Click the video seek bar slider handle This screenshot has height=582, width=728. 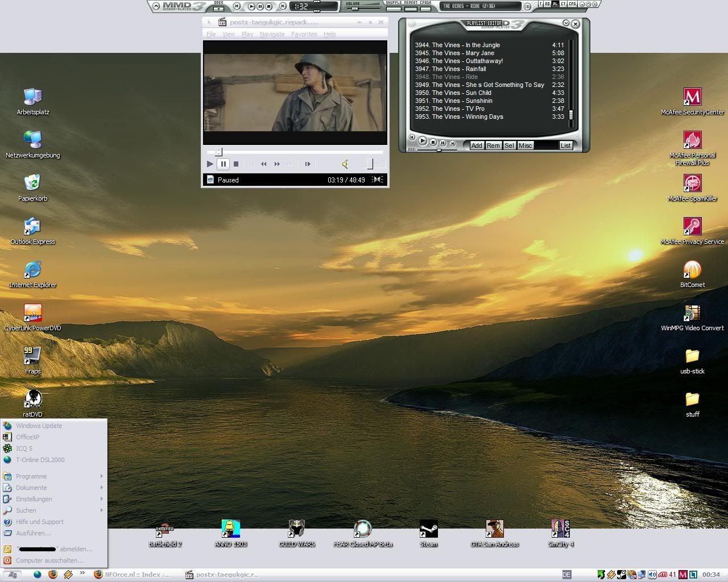[218, 152]
